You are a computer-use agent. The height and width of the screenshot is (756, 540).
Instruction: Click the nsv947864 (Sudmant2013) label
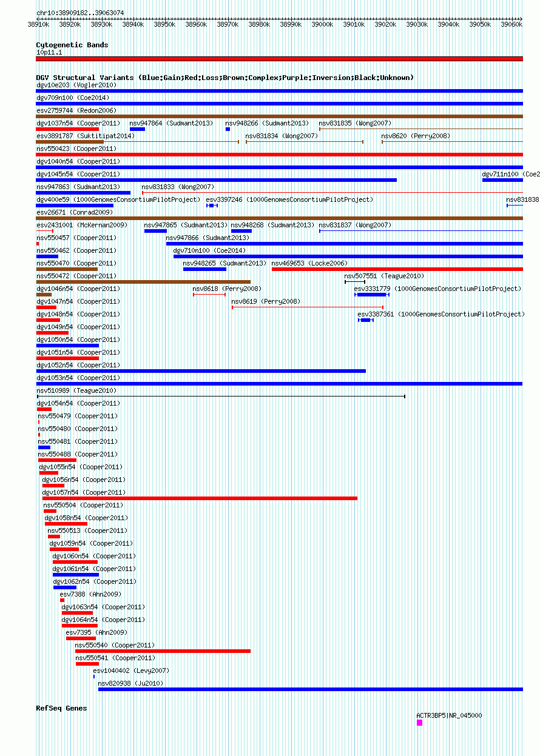click(172, 123)
